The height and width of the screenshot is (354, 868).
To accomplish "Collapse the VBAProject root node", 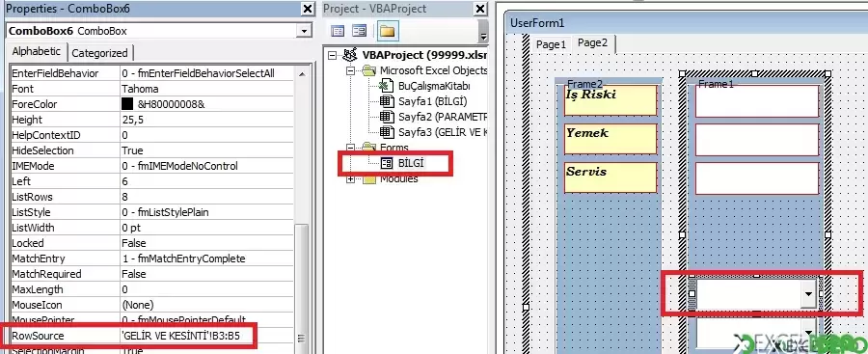I will click(332, 55).
